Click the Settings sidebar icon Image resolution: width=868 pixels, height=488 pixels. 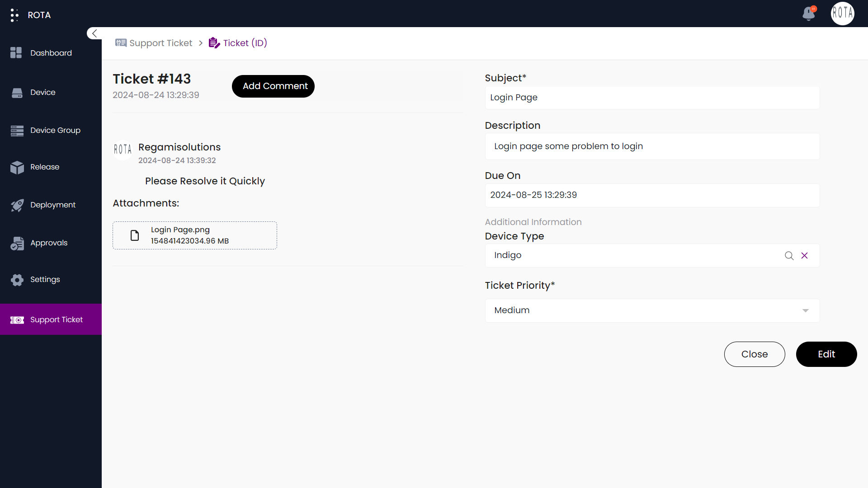[x=17, y=279]
